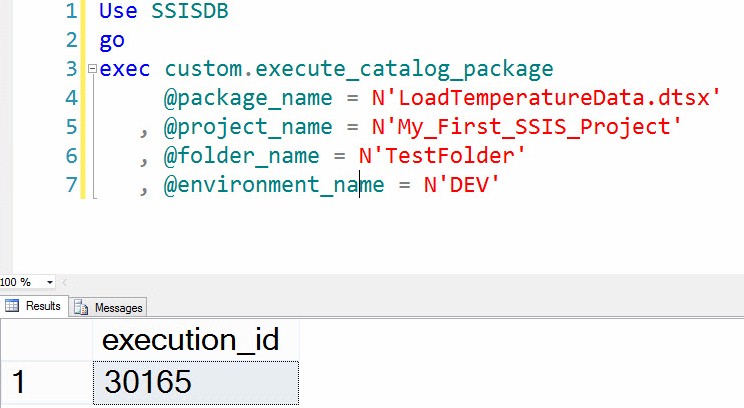
Task: Click the @package_name parameter
Action: (248, 99)
